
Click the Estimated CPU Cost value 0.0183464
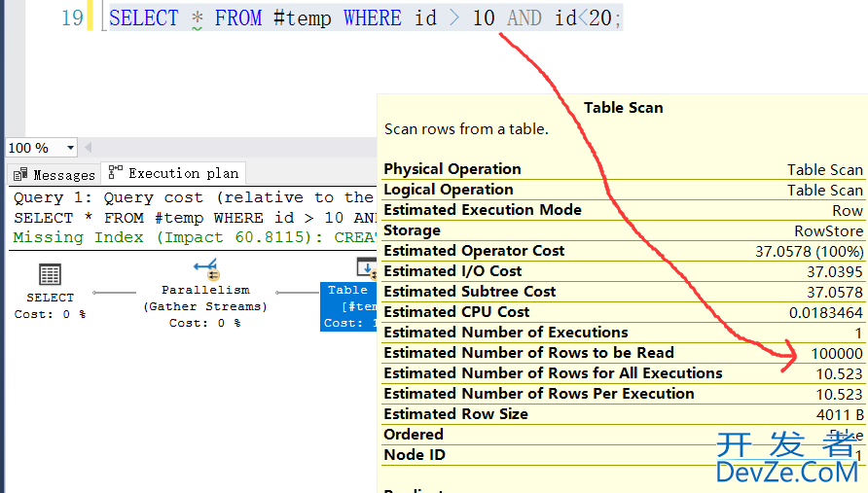click(826, 312)
